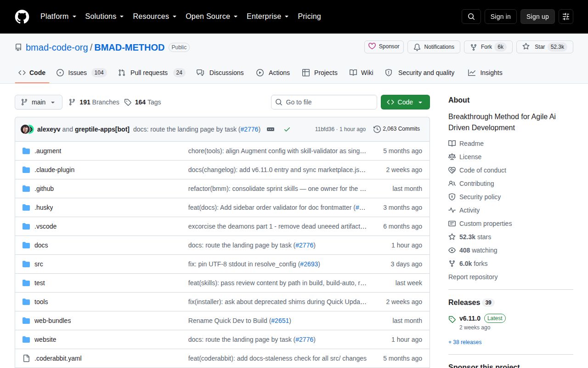Click the .coderabbit.yaml file icon
588x368 pixels.
point(26,358)
